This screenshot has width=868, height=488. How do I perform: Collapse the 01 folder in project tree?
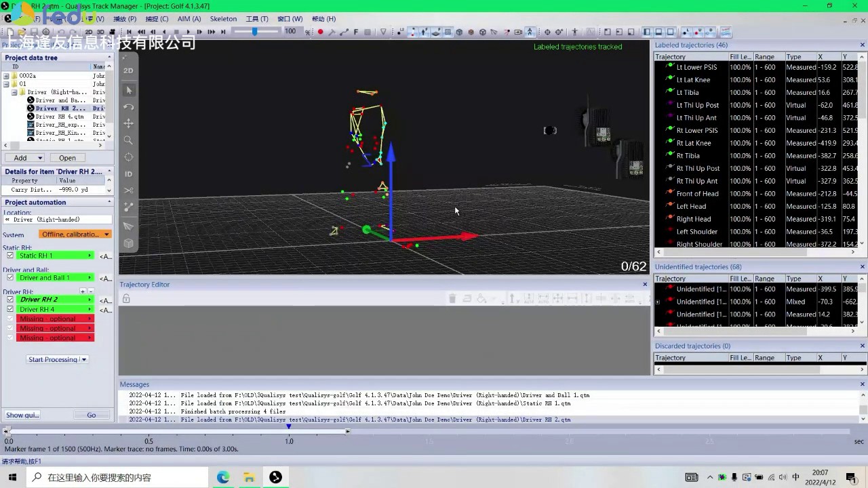pos(7,84)
